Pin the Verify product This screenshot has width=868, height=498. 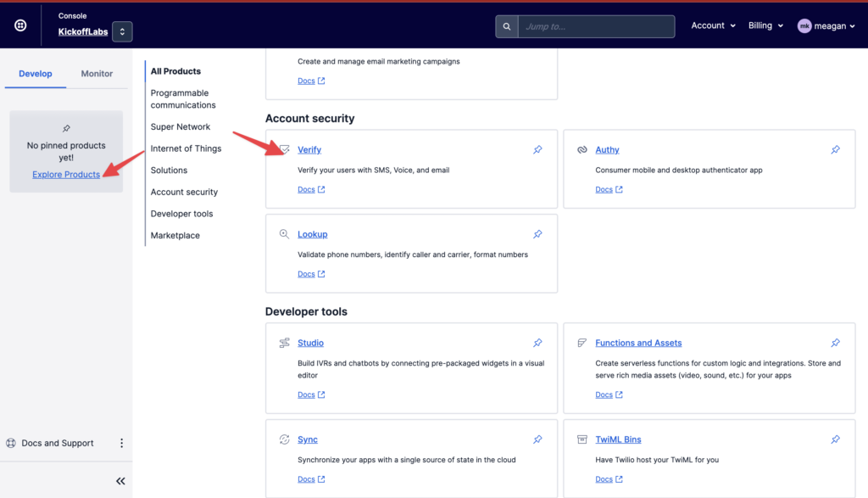[537, 150]
